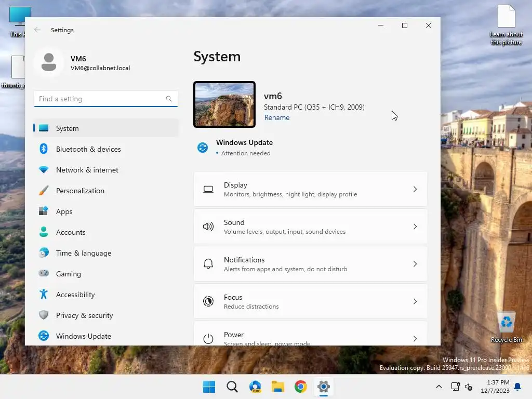
Task: Click the Time & language globe-clock icon
Action: tap(44, 253)
